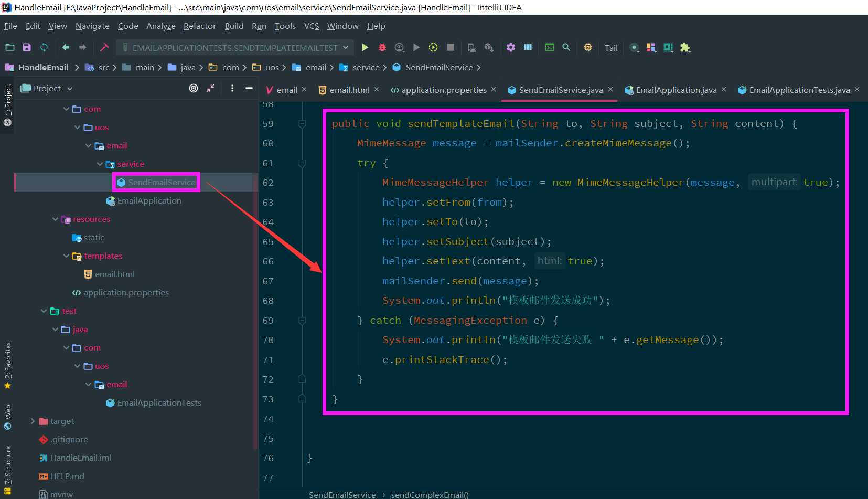Run the selected configuration with green play
Viewport: 868px width, 499px height.
(365, 47)
